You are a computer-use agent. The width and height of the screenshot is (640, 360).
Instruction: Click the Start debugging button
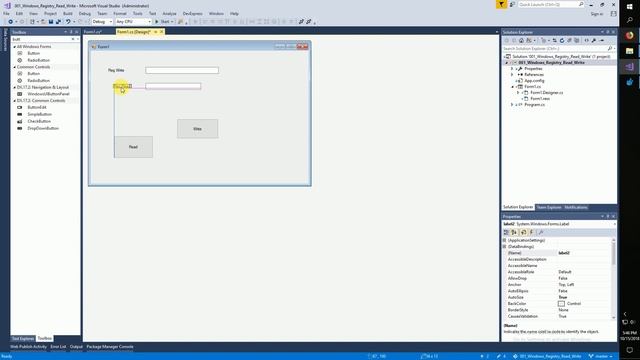click(x=164, y=22)
